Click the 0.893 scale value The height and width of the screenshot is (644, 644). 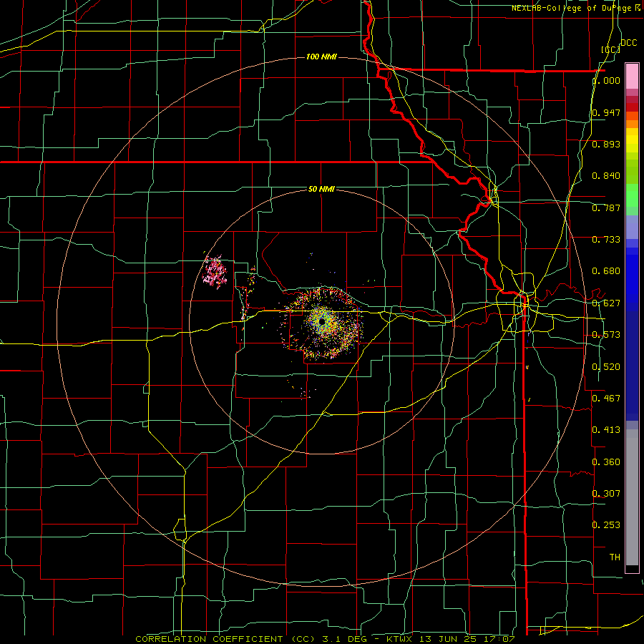[x=606, y=144]
